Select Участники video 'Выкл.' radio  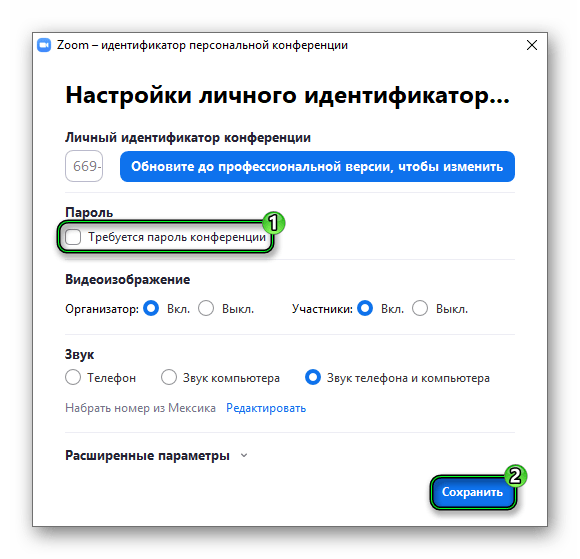pyautogui.click(x=420, y=308)
